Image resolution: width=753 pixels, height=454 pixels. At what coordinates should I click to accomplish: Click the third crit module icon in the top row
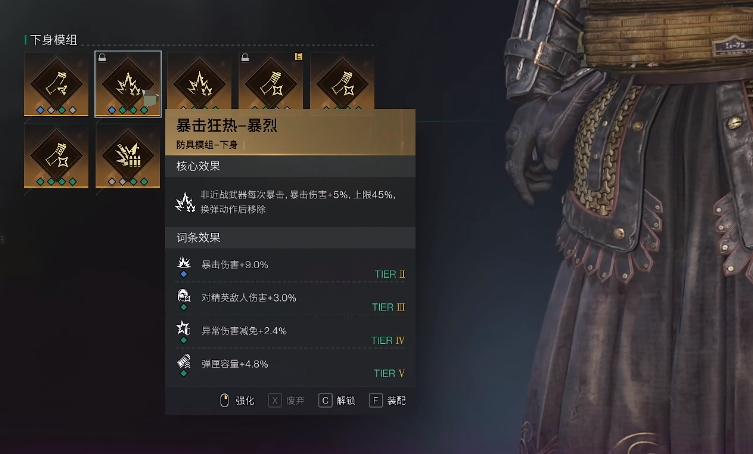(199, 82)
